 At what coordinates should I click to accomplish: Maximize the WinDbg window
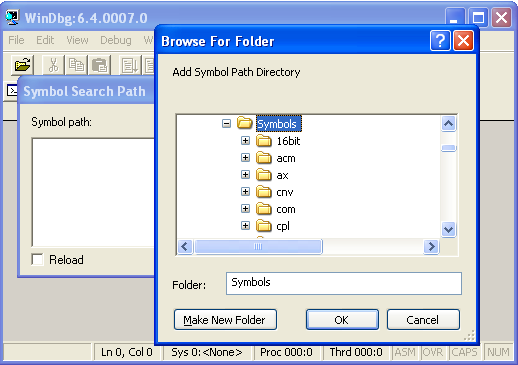click(478, 17)
